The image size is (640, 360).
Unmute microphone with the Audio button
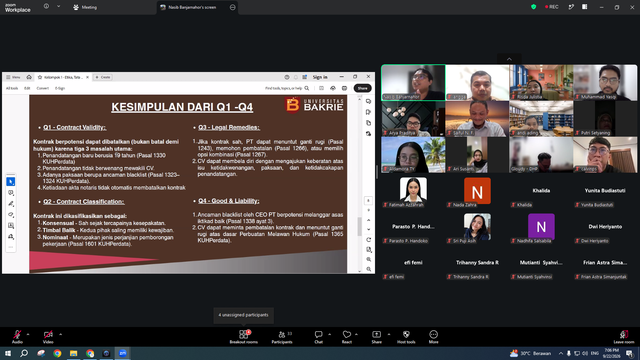pos(17,336)
